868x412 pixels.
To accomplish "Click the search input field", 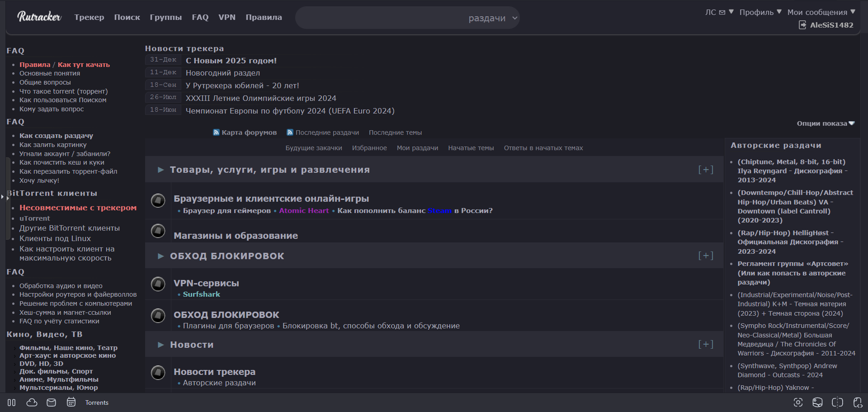I will point(384,18).
